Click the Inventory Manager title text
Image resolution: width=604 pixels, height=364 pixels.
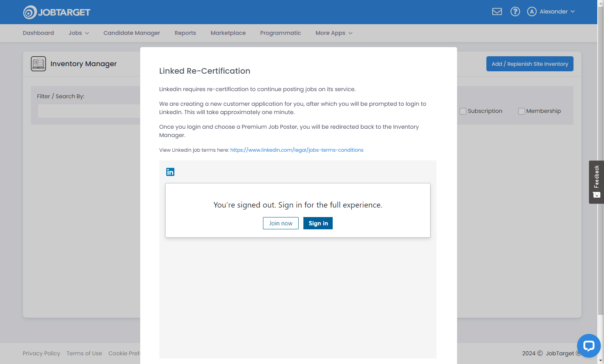[x=84, y=64]
